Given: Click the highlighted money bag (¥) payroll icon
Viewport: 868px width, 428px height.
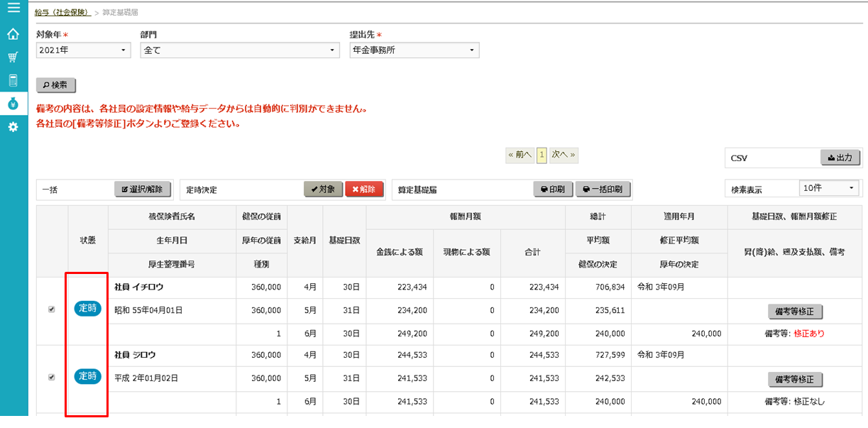Looking at the screenshot, I should 13,104.
